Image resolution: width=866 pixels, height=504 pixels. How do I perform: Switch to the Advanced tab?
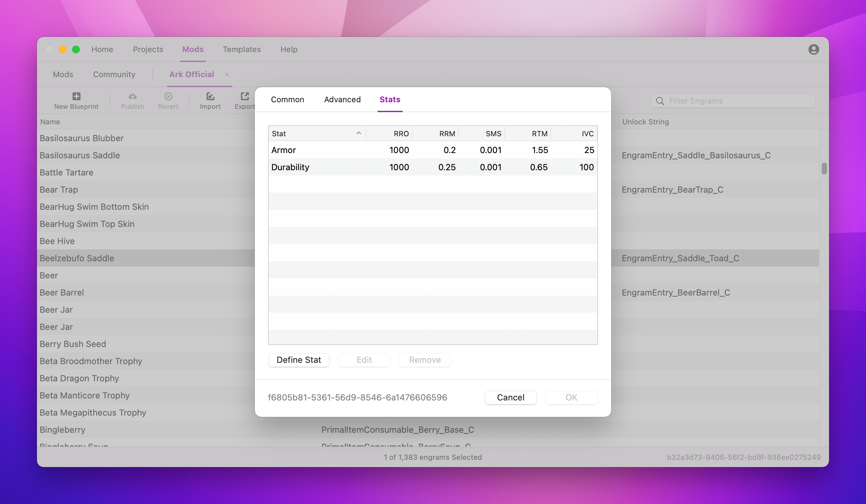[342, 100]
